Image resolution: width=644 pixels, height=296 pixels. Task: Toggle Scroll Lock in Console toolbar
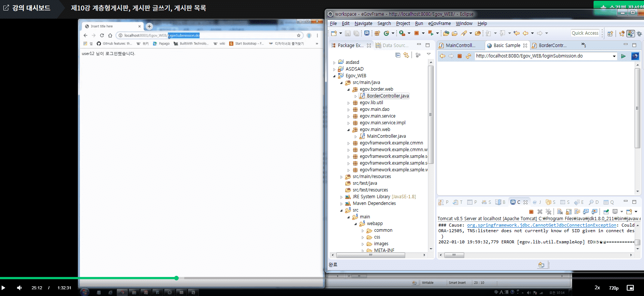pyautogui.click(x=568, y=212)
